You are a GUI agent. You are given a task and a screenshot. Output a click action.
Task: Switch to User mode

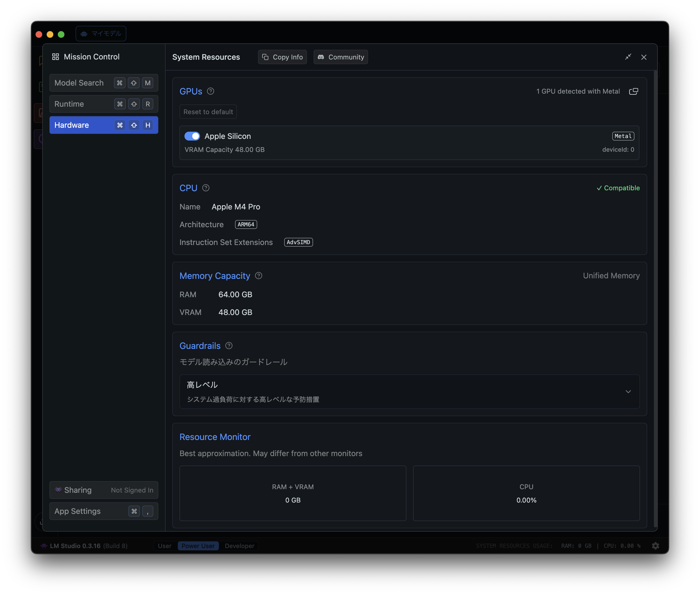point(165,546)
